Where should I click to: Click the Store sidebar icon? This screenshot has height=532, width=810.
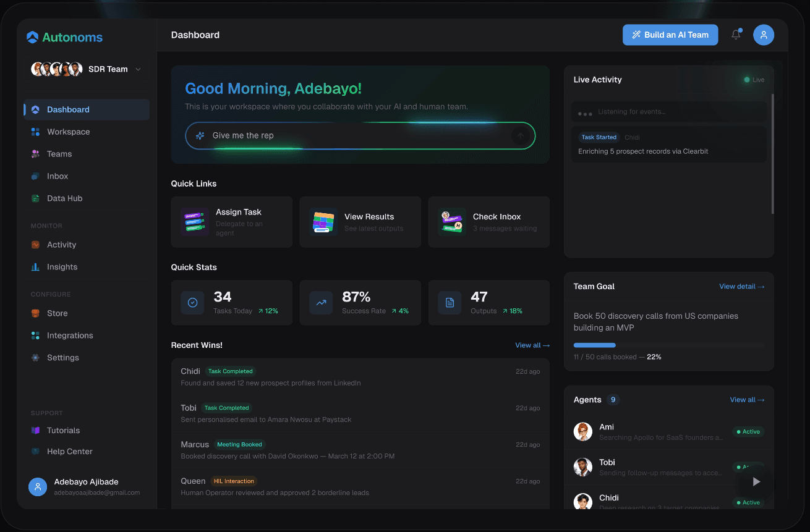coord(35,313)
